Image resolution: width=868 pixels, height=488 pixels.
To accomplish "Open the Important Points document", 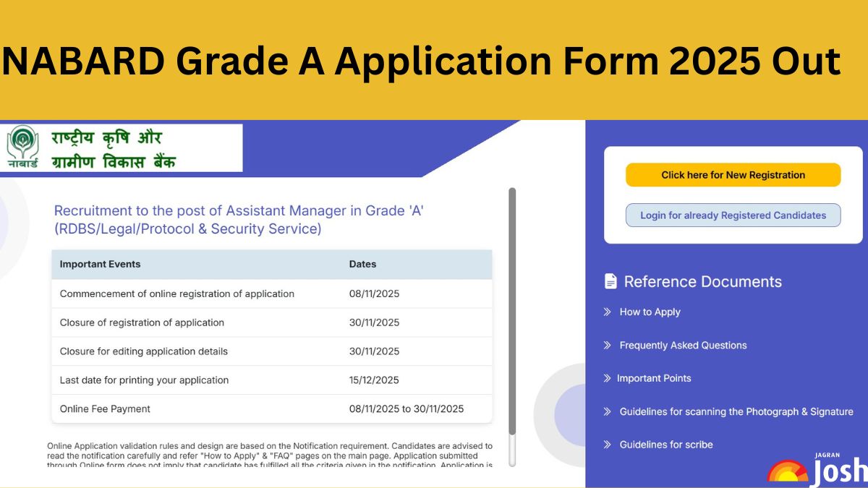I will pyautogui.click(x=655, y=378).
